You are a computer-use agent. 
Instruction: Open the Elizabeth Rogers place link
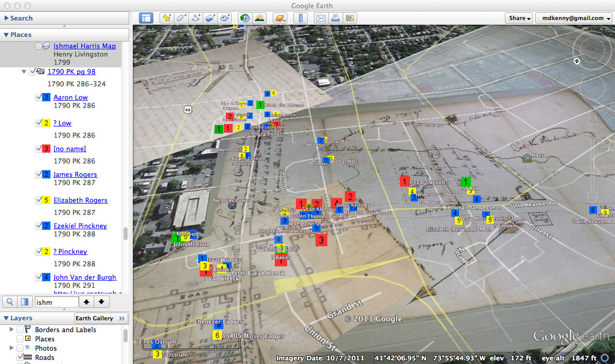tap(80, 200)
